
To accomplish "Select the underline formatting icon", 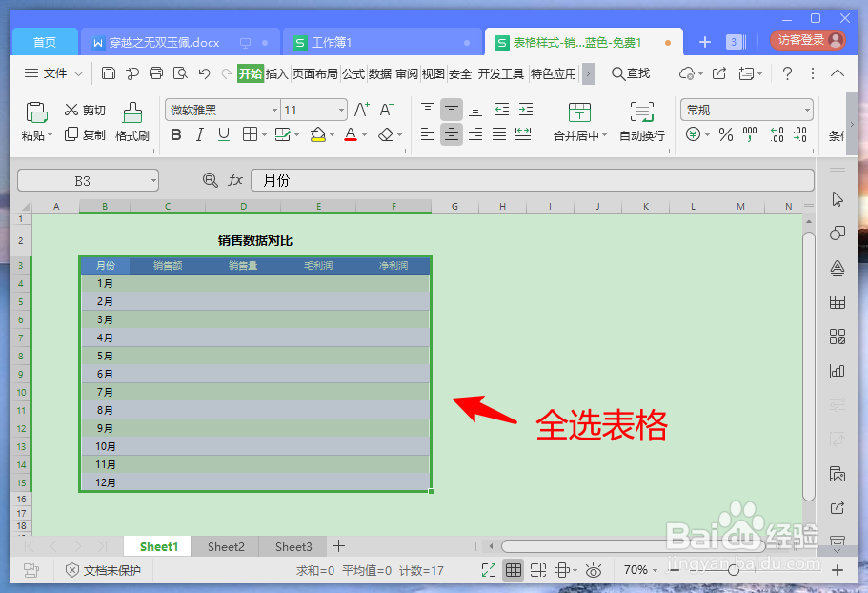I will pyautogui.click(x=225, y=135).
